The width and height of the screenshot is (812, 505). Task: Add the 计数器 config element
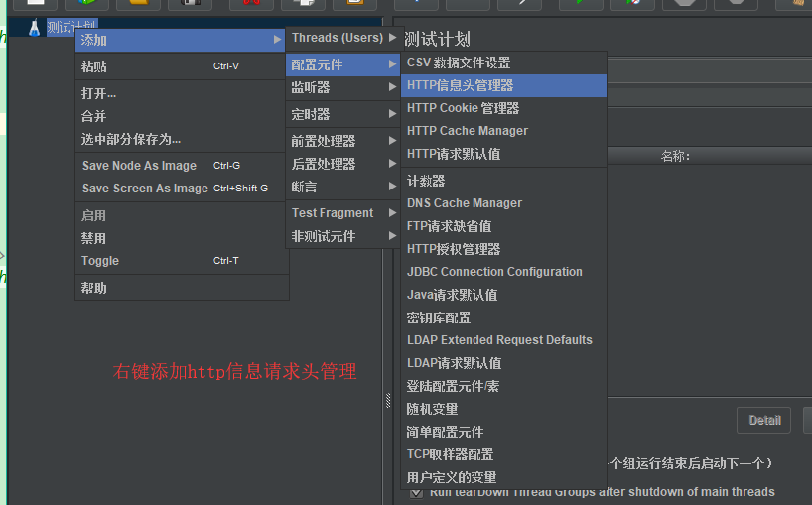503,180
